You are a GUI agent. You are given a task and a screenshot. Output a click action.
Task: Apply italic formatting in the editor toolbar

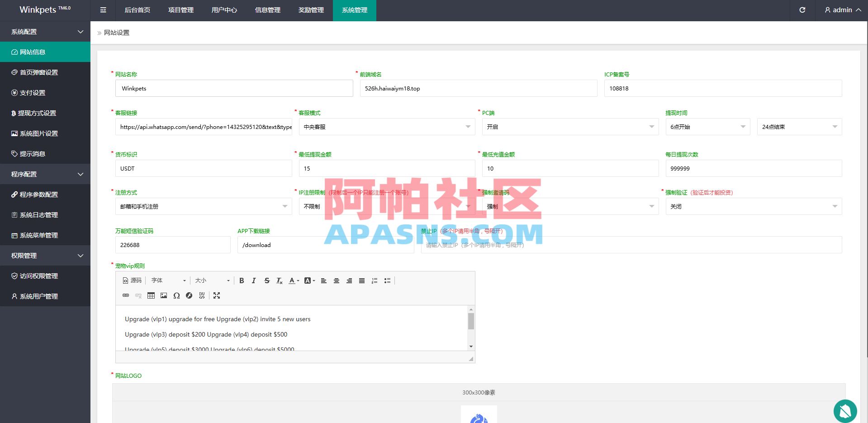tap(254, 280)
